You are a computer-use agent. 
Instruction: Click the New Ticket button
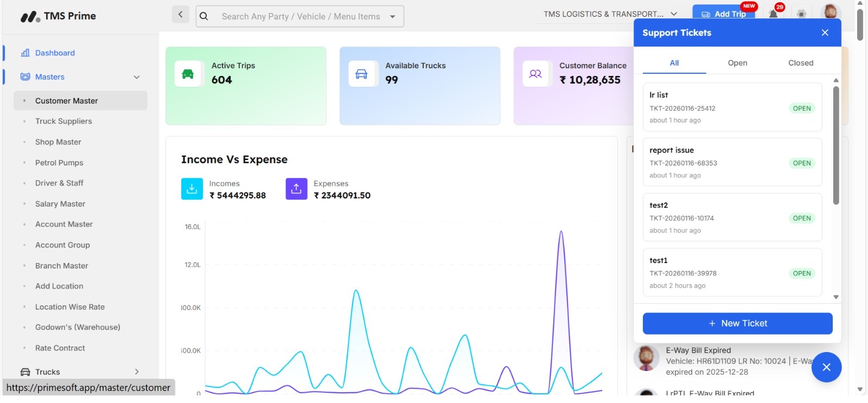tap(737, 324)
